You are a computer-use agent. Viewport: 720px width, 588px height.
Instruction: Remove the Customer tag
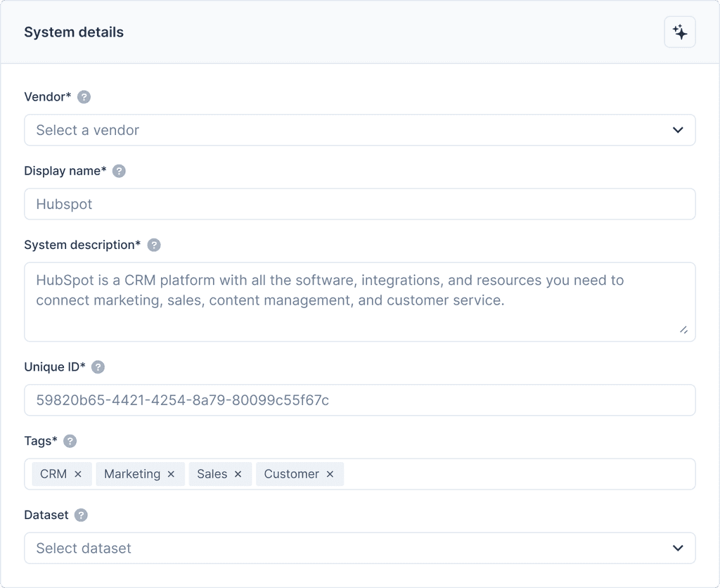click(330, 474)
